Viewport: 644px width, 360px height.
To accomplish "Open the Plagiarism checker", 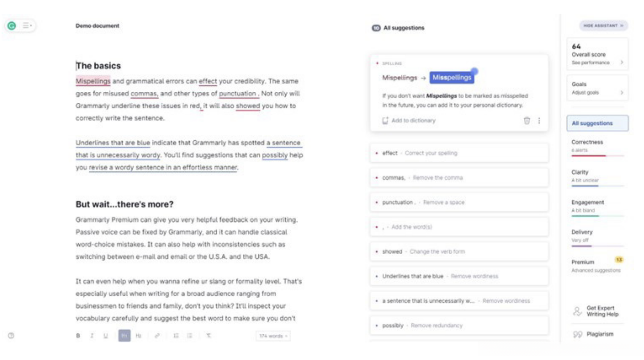I will tap(600, 334).
